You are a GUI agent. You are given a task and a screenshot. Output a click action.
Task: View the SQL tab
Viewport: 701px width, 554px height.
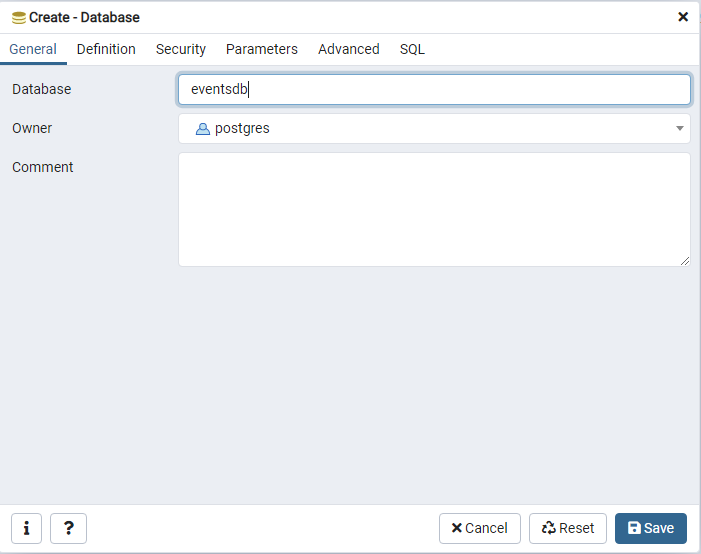412,49
